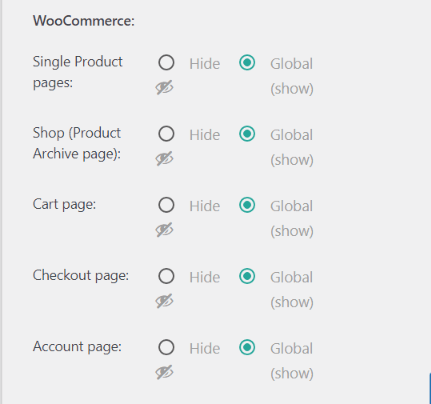Click Global (show) text for Single Product pages
This screenshot has width=431, height=404.
tap(292, 76)
